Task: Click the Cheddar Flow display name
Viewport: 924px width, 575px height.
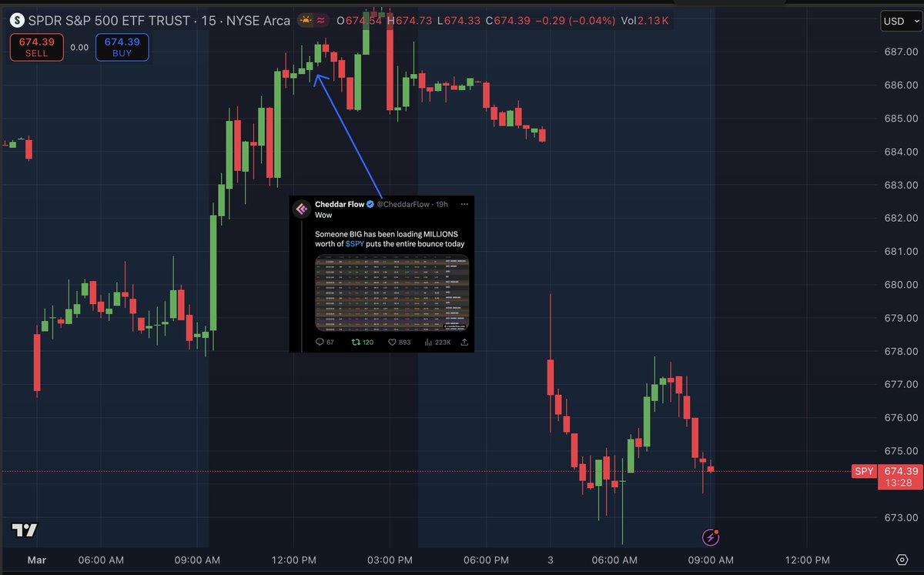Action: click(x=340, y=204)
